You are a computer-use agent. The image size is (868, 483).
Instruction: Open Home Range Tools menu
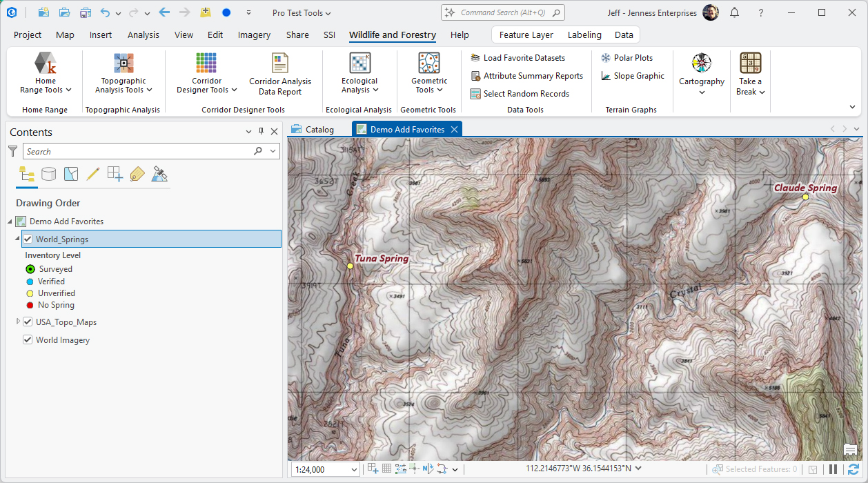(46, 73)
